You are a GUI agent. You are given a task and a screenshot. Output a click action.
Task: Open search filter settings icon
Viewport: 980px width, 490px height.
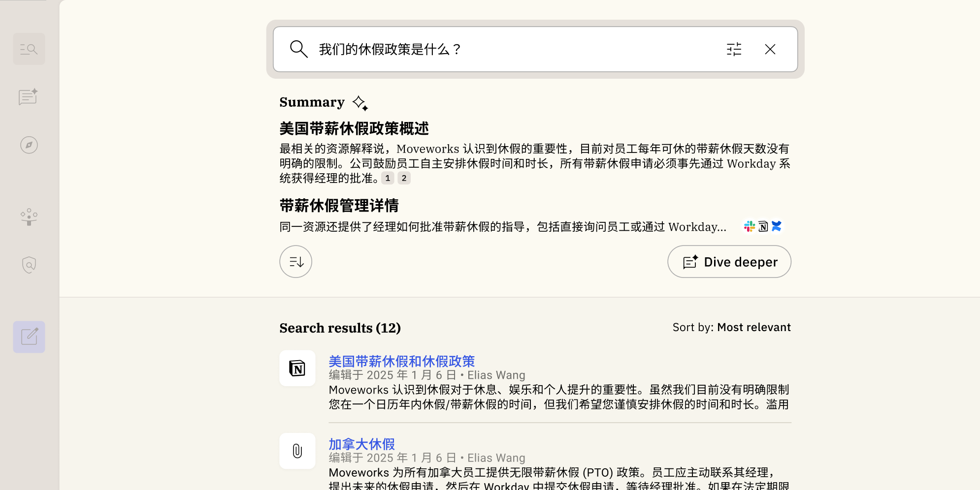734,49
